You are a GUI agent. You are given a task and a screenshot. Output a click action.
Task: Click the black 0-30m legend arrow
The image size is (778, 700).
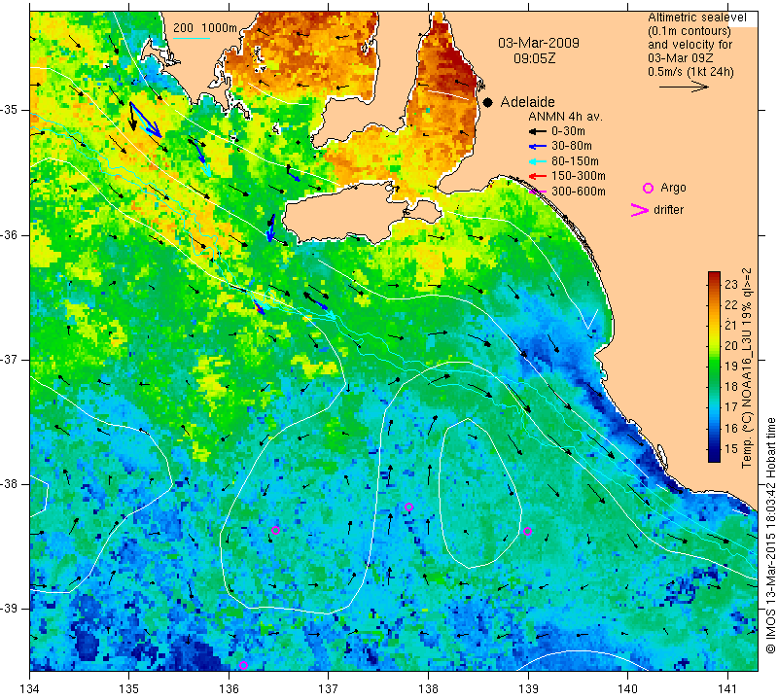(538, 131)
